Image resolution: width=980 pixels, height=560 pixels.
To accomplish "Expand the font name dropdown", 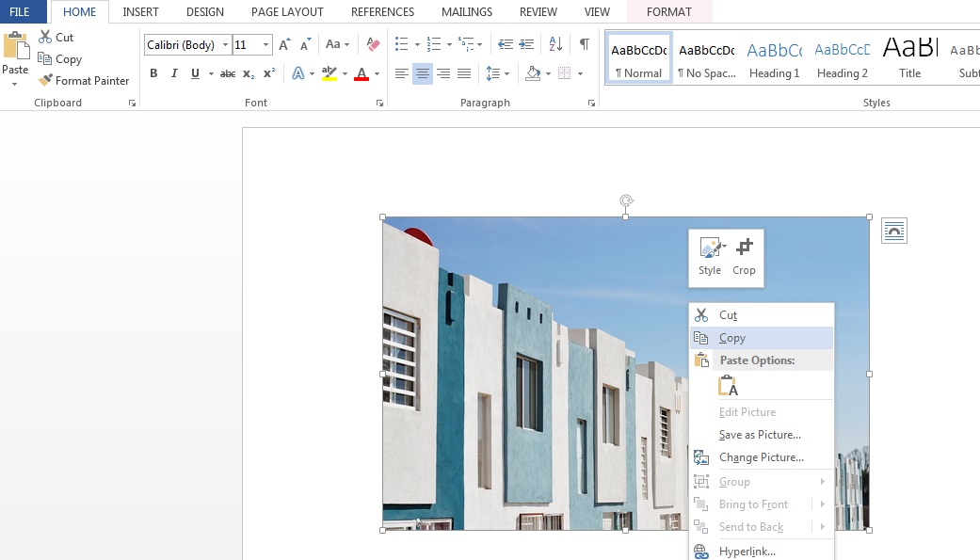I will click(225, 45).
